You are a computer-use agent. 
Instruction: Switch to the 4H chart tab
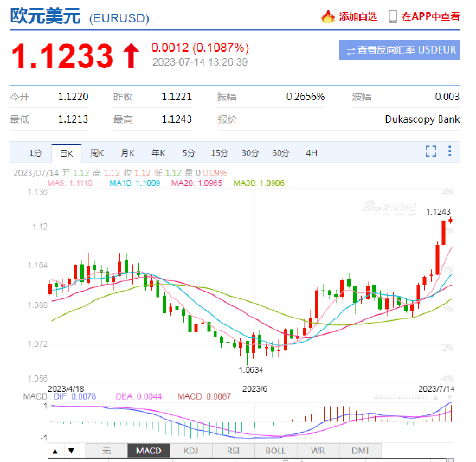point(312,153)
